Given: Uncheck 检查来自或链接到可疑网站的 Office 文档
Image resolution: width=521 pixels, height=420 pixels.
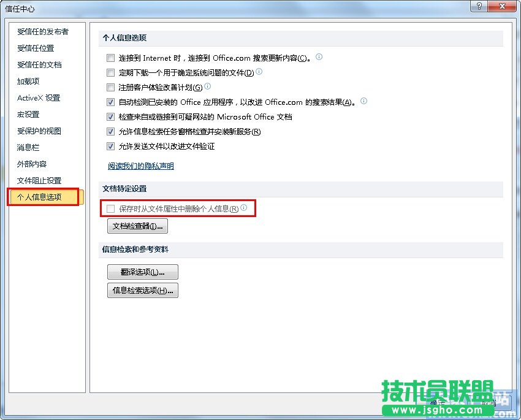Looking at the screenshot, I should (111, 117).
